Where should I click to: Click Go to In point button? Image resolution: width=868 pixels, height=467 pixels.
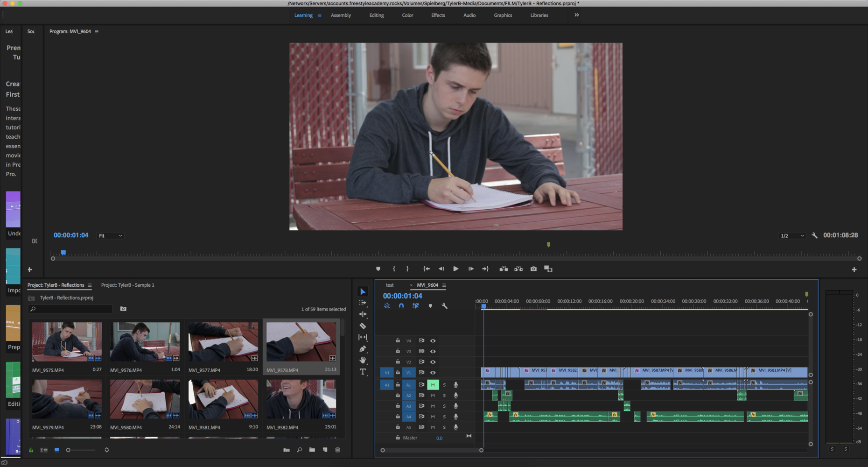click(x=426, y=269)
